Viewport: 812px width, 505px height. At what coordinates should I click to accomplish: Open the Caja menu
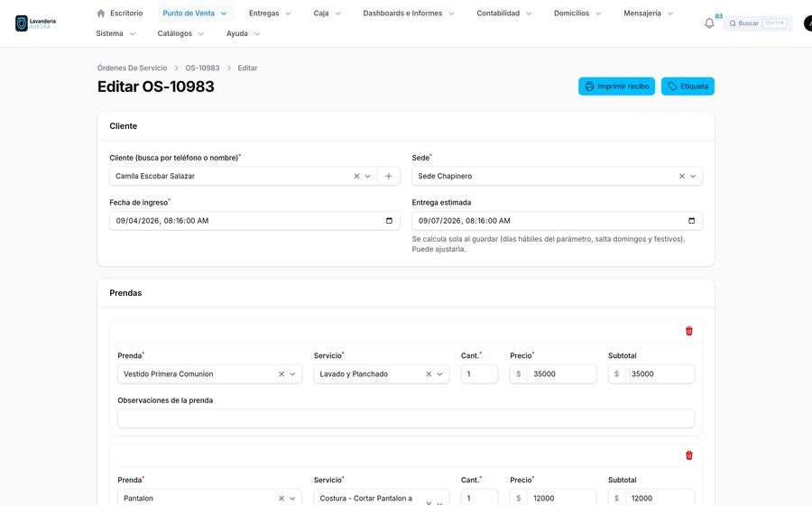327,13
